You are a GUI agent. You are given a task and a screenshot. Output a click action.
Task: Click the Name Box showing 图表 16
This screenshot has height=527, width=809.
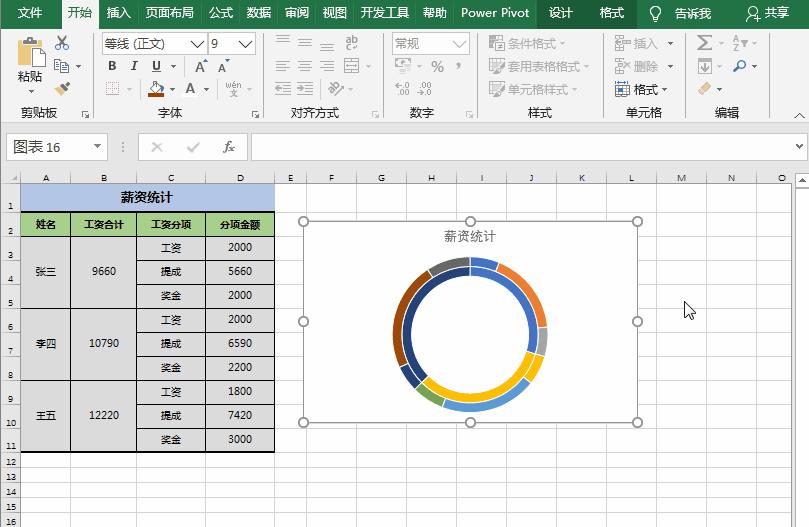pos(57,147)
